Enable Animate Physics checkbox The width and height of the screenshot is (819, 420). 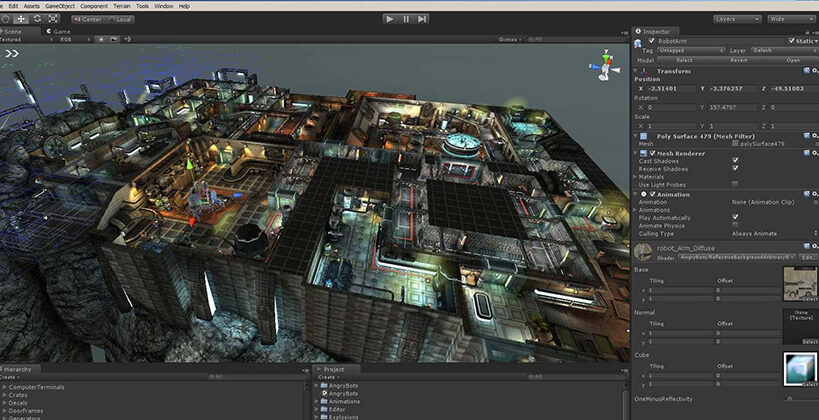click(735, 225)
